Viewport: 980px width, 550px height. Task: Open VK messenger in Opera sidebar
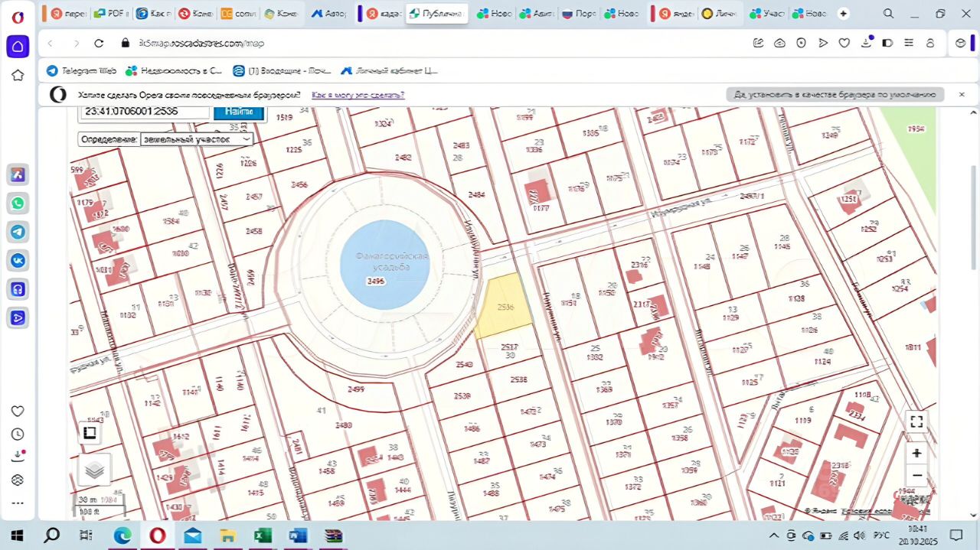pos(18,260)
